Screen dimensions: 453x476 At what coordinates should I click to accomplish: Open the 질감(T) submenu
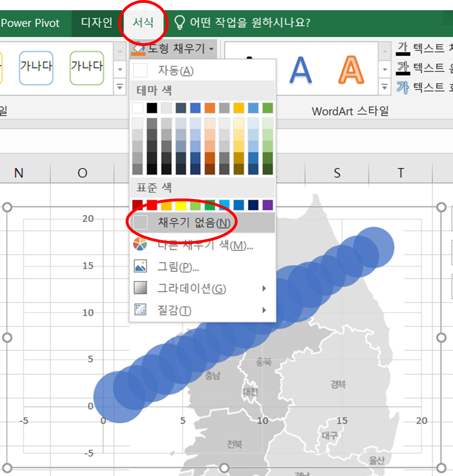(202, 310)
